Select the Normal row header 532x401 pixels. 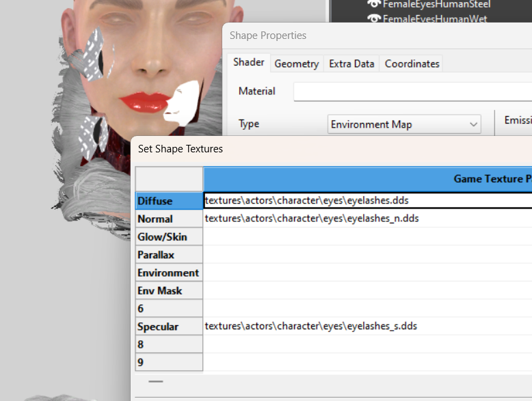170,219
